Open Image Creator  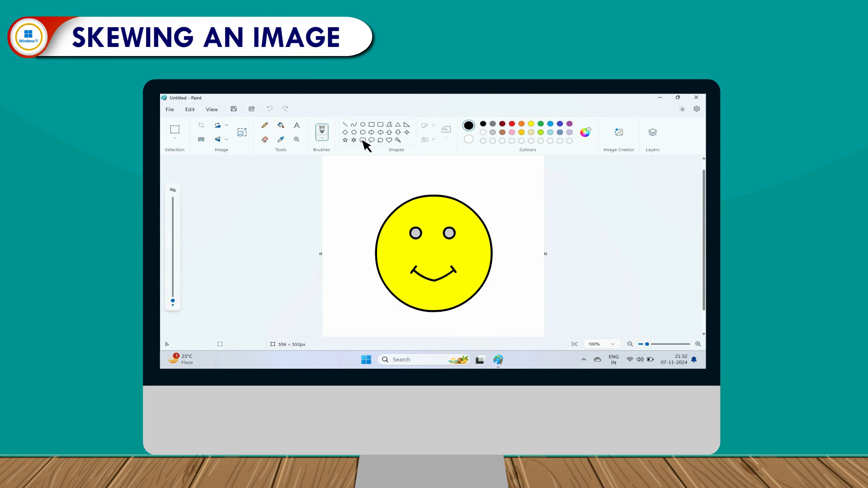tap(618, 132)
